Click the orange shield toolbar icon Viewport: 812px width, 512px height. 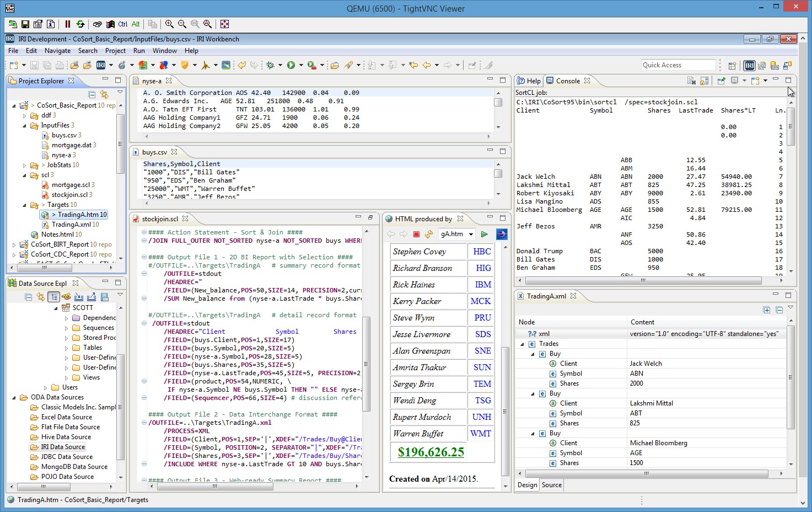pyautogui.click(x=185, y=65)
